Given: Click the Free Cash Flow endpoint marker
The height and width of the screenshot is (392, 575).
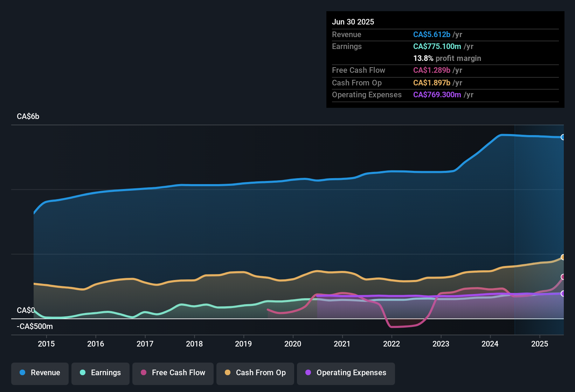Looking at the screenshot, I should point(563,278).
